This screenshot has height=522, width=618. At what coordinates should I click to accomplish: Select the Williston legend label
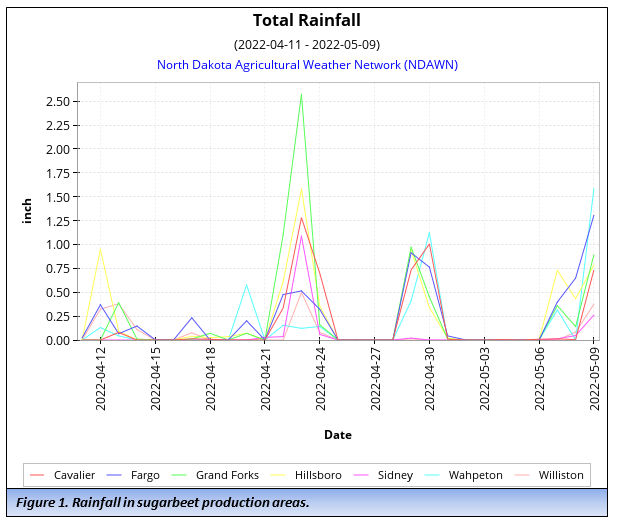pyautogui.click(x=561, y=475)
